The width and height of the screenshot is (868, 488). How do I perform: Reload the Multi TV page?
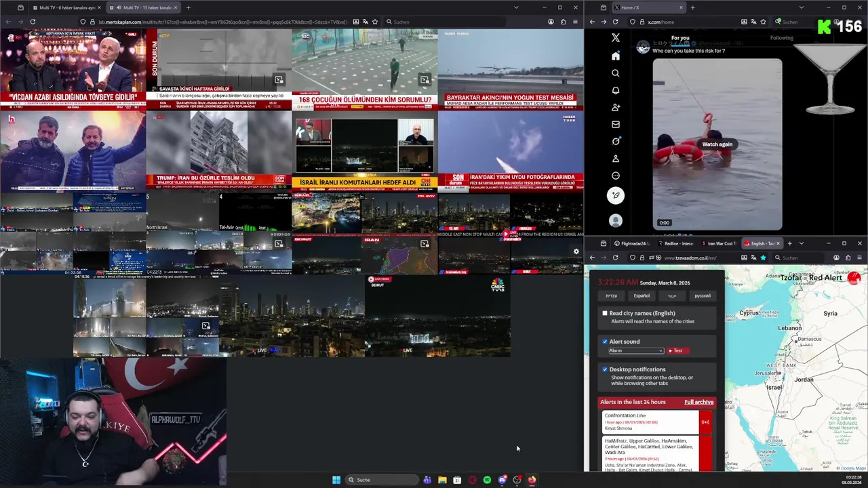coord(33,22)
